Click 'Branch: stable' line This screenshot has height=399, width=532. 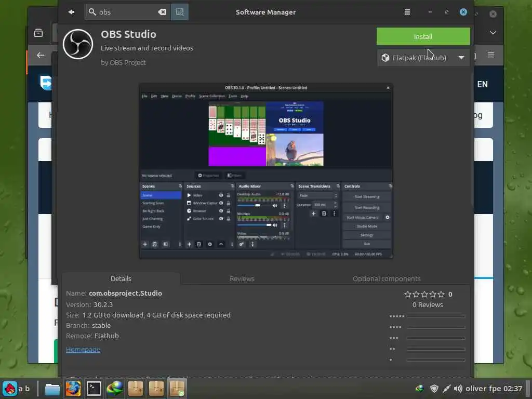pos(88,325)
